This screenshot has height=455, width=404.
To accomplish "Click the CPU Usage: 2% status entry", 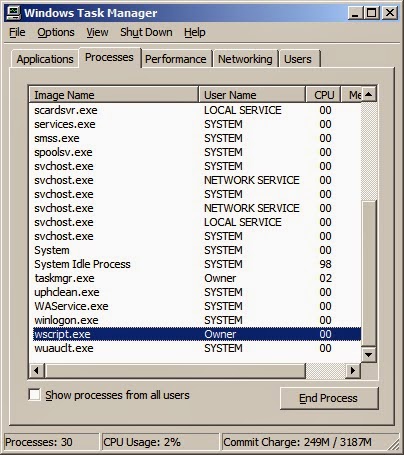I will coord(160,442).
